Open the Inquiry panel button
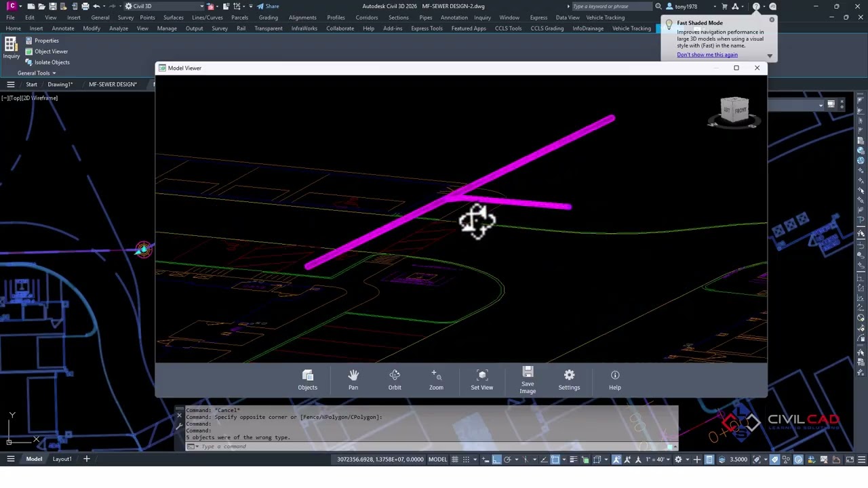 click(x=11, y=48)
